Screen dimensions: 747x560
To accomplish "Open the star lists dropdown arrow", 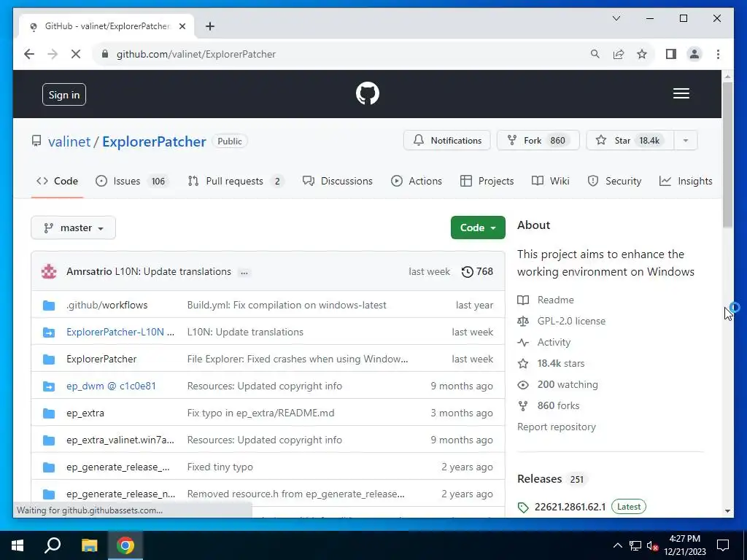I will [x=686, y=141].
